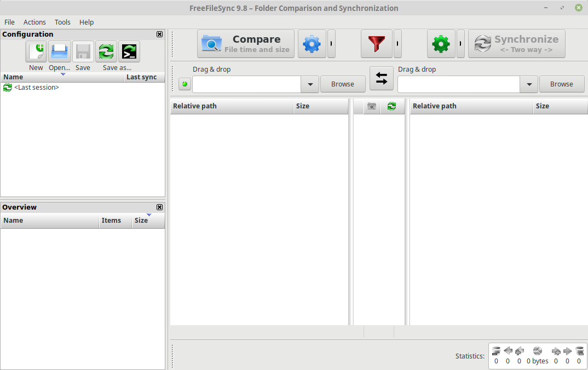This screenshot has height=370, width=588.
Task: Expand the comparison variant arrow beside the blue gear
Action: (331, 44)
